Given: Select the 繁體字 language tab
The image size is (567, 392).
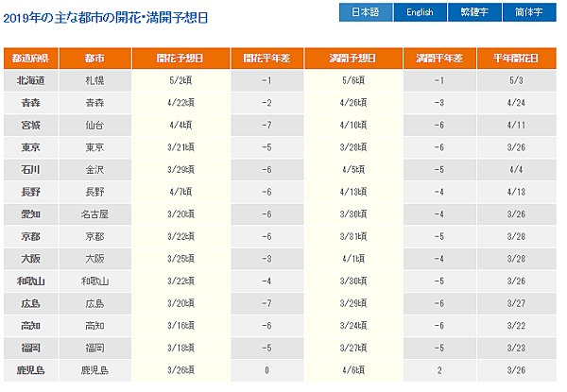Looking at the screenshot, I should (x=474, y=12).
